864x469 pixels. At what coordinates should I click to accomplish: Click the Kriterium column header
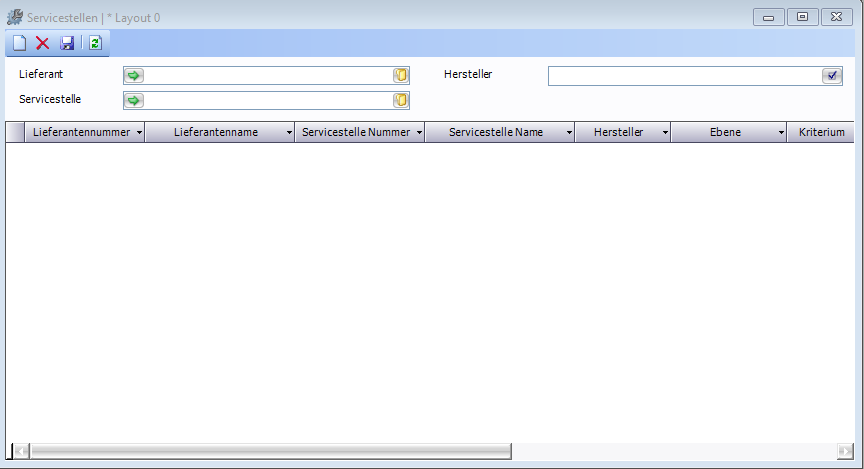pyautogui.click(x=821, y=132)
